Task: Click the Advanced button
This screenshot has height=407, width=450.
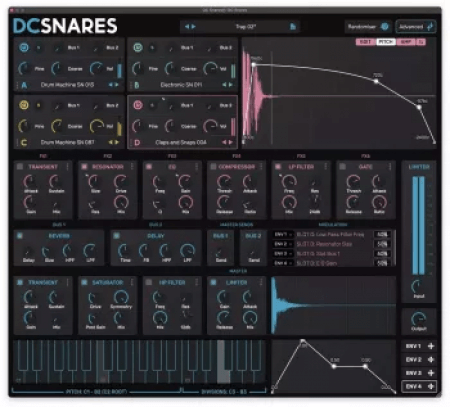Action: (x=415, y=27)
